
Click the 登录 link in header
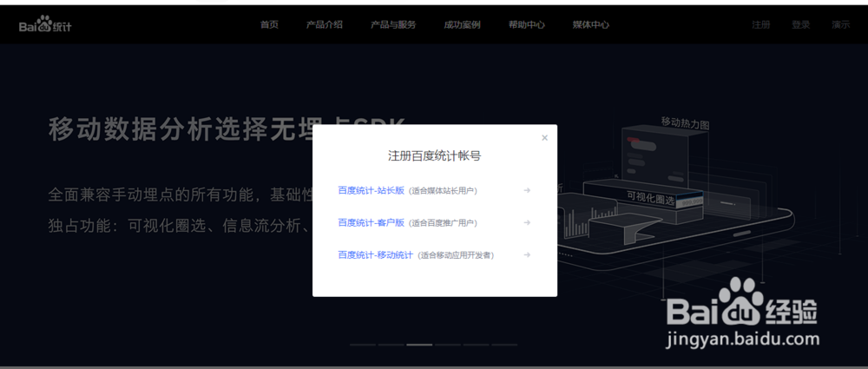point(800,25)
